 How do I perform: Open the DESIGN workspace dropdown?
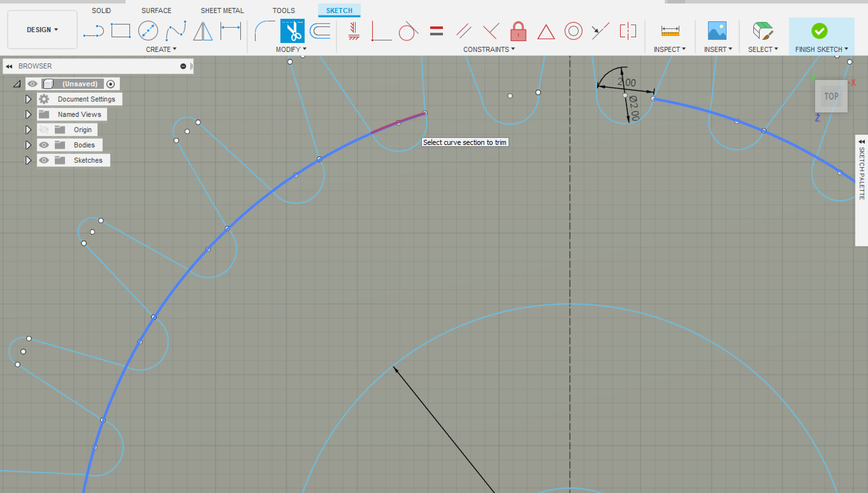tap(42, 30)
